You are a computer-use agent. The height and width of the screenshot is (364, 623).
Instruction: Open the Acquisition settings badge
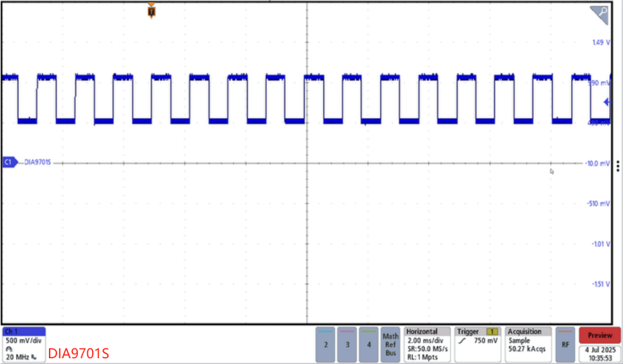coord(528,344)
